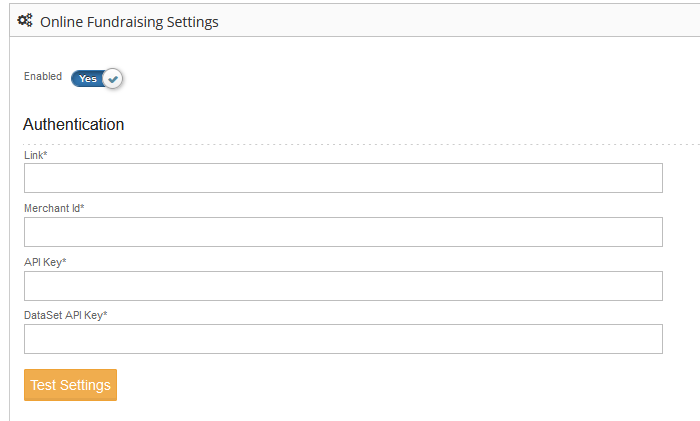This screenshot has width=700, height=421.
Task: Focus the Merchant Id input field
Action: pos(343,232)
